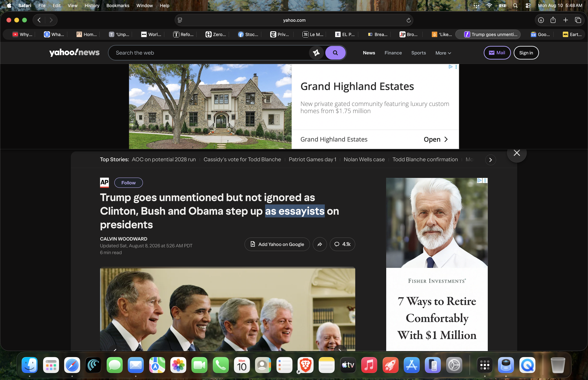Open the Fisher Investments ad options

point(485,180)
